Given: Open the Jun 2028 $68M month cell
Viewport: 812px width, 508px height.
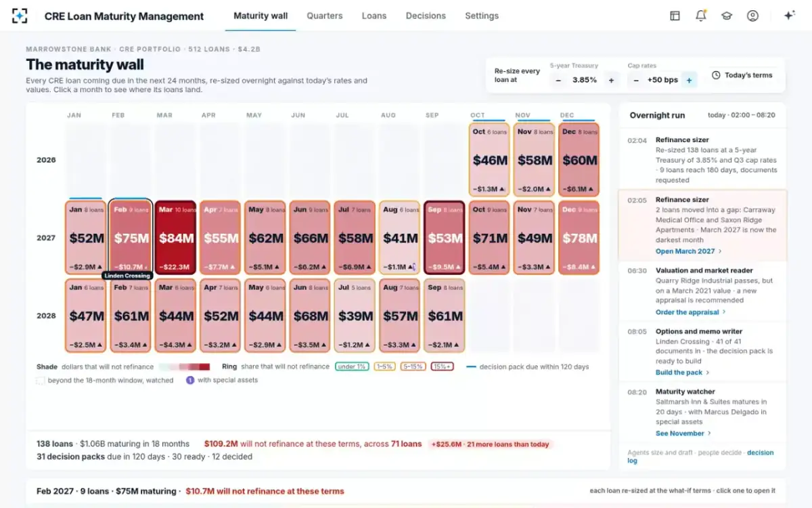Looking at the screenshot, I should 310,316.
